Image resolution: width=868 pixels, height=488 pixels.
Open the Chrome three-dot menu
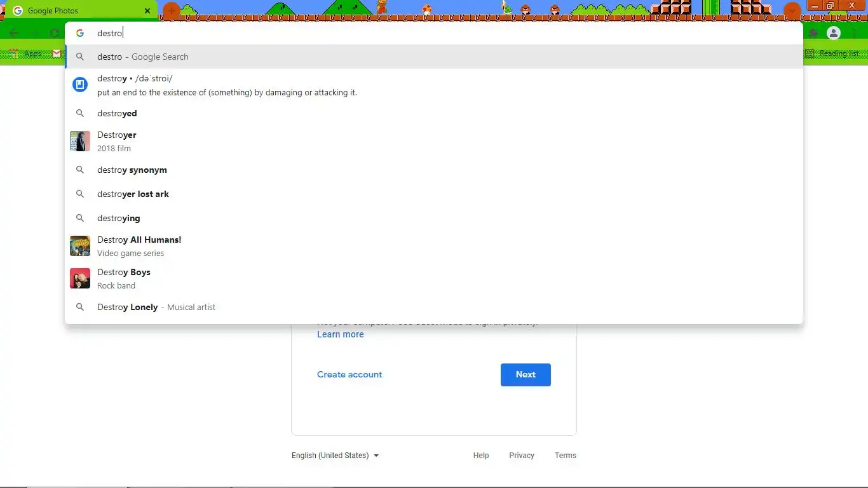[855, 33]
